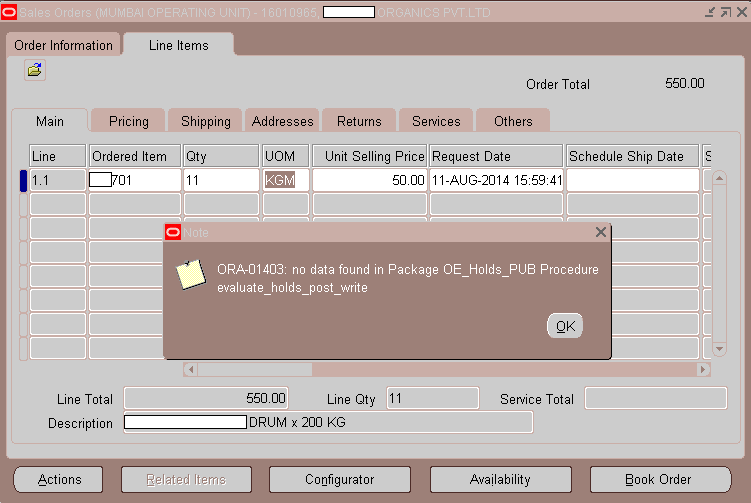Click the Schedule Ship Date column header
The image size is (751, 503).
[633, 156]
